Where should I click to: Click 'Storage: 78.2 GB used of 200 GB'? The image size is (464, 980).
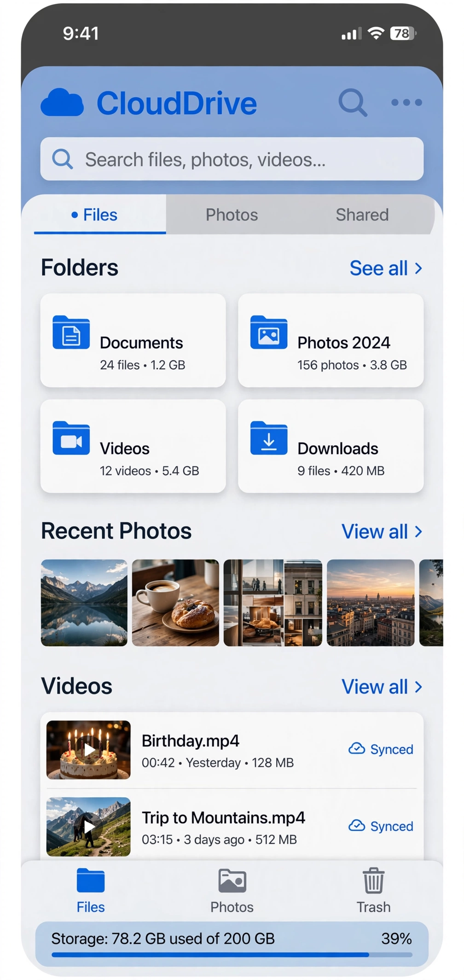point(163,939)
